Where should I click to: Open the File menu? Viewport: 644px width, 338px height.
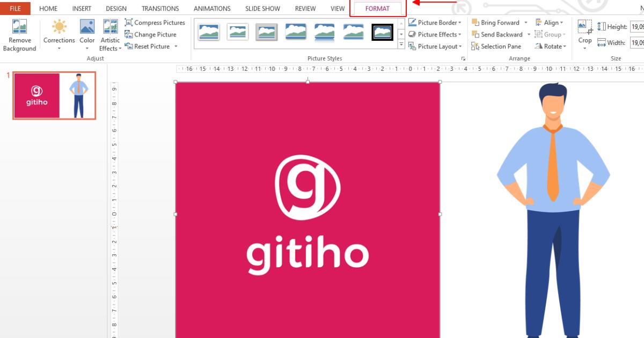(15, 8)
